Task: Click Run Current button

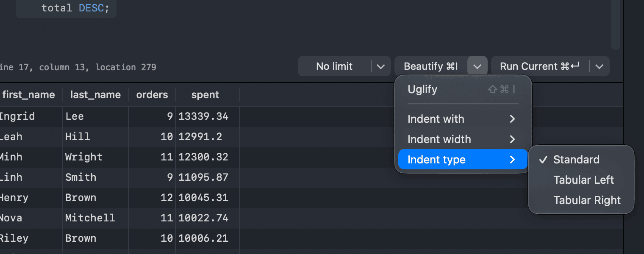Action: click(x=539, y=66)
